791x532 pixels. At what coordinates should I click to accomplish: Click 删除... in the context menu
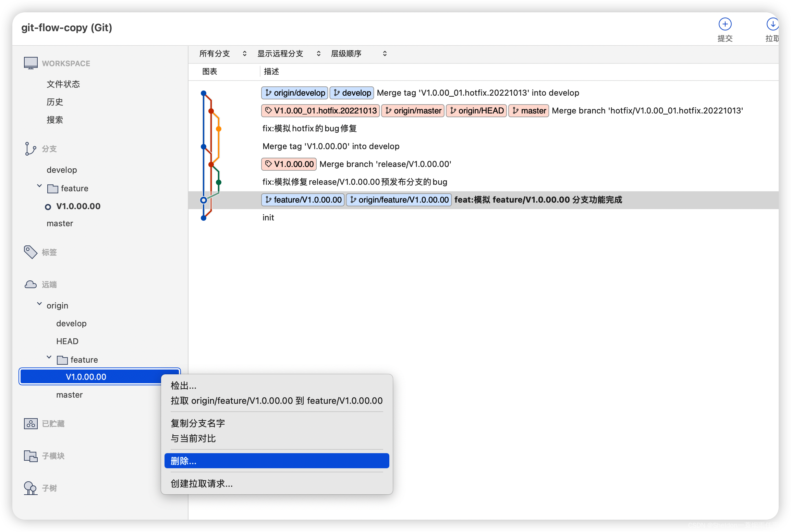[277, 461]
